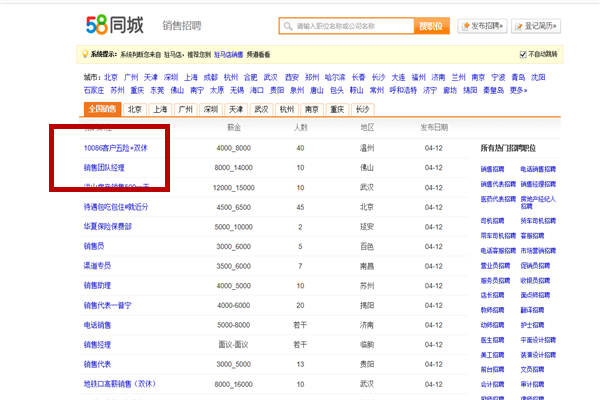This screenshot has height=400, width=600.
Task: Open 平面设计招聘 in the hot jobs sidebar
Action: (538, 340)
